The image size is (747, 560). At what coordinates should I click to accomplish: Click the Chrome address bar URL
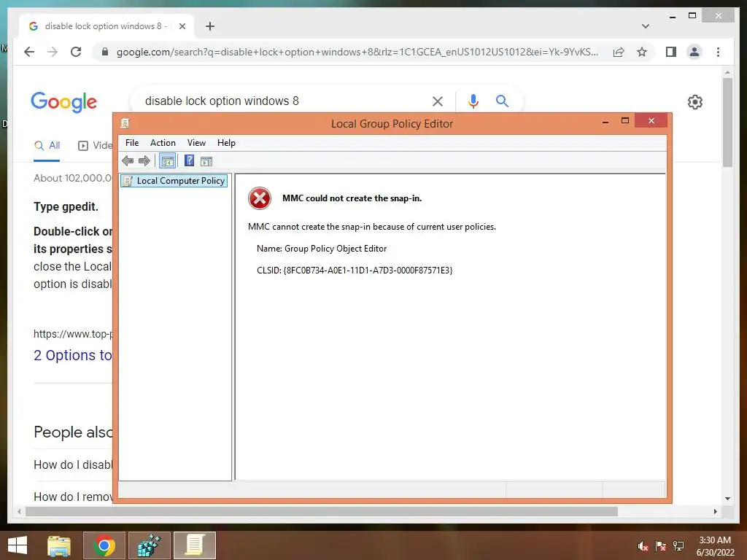tap(357, 52)
